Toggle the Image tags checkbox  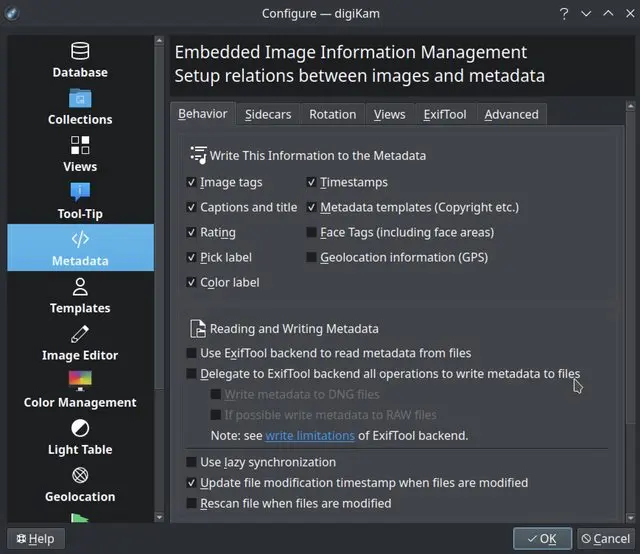[191, 182]
